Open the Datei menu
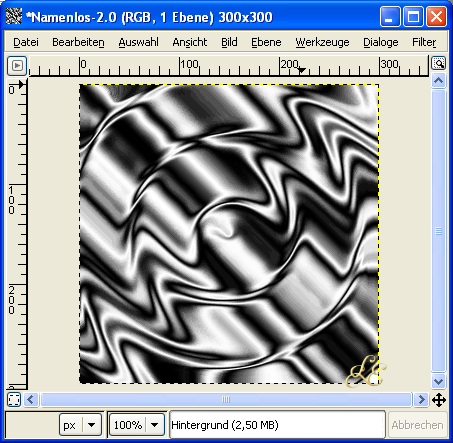Screen dimensions: 453x443 [x=26, y=42]
